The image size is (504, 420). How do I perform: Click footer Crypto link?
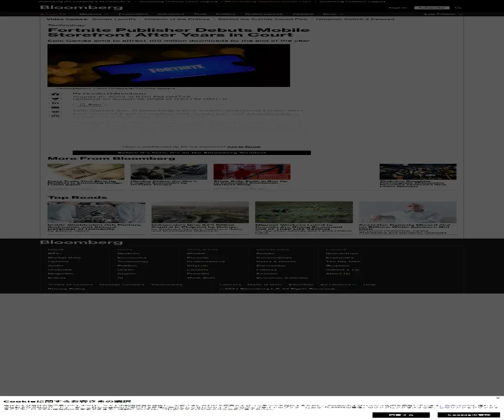tap(126, 274)
